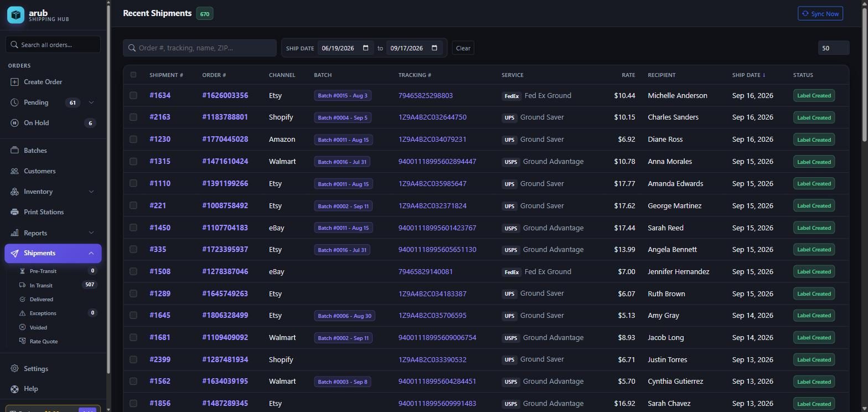Expand the Inventory menu chevron
Screen dimensions: 868x412
pyautogui.click(x=91, y=192)
